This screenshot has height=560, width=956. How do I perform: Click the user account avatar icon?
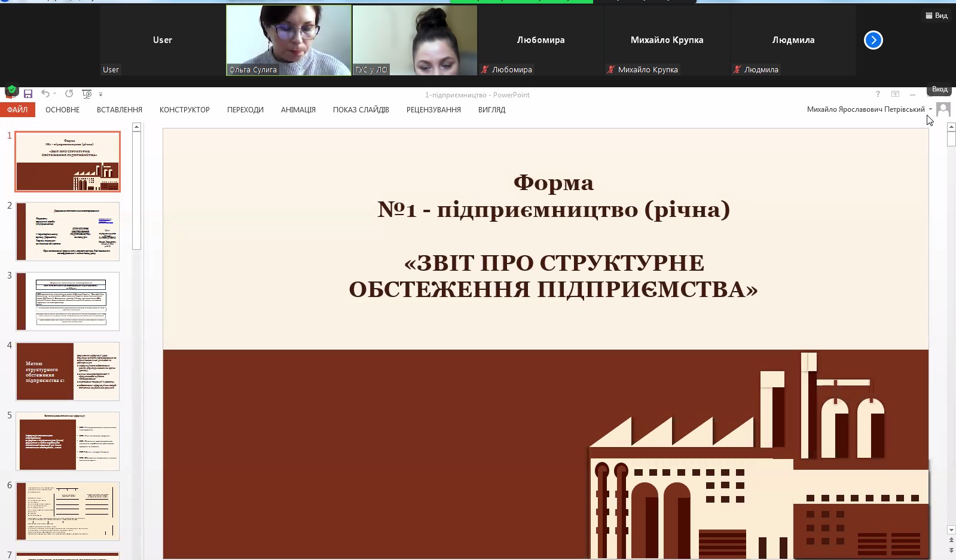point(943,109)
